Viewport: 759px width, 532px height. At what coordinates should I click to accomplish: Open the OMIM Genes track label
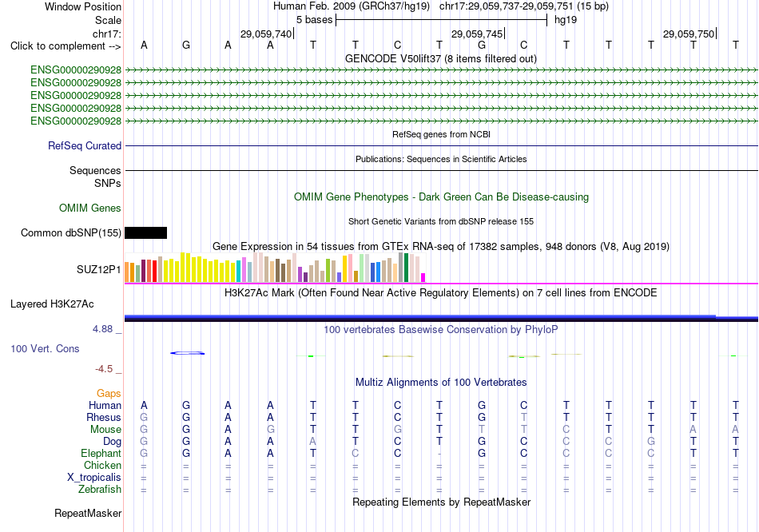(89, 208)
